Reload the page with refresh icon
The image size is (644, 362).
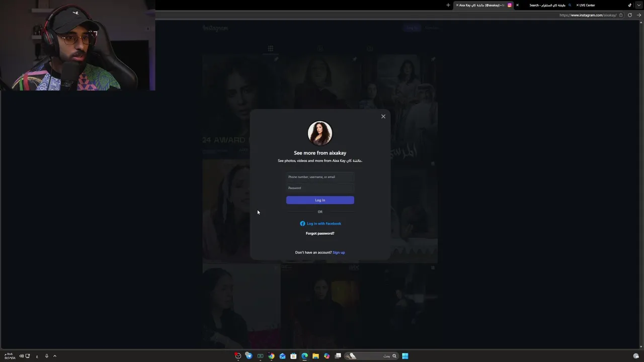(629, 15)
